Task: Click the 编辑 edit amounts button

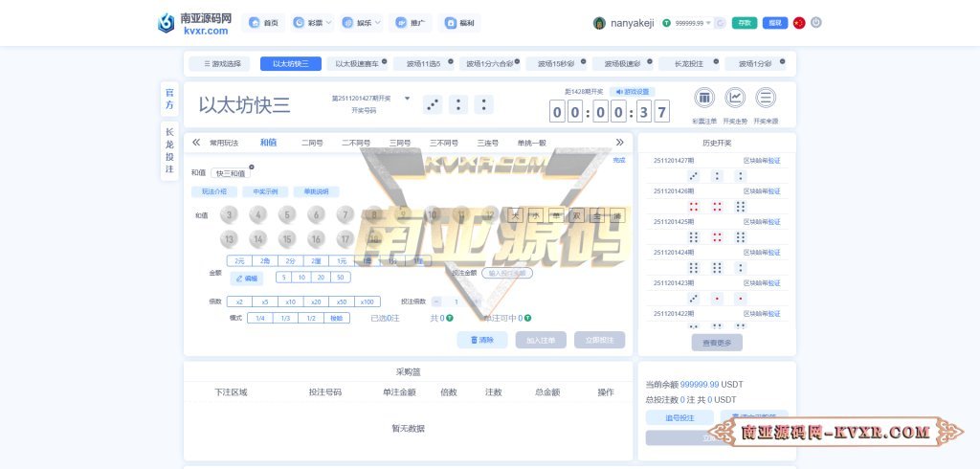Action: (246, 279)
